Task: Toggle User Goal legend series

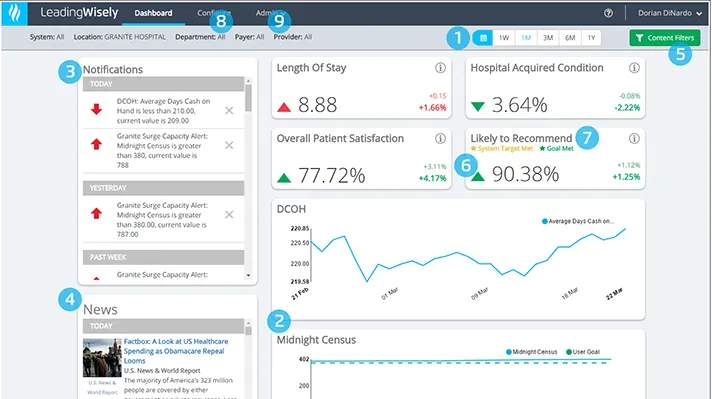Action: tap(583, 352)
